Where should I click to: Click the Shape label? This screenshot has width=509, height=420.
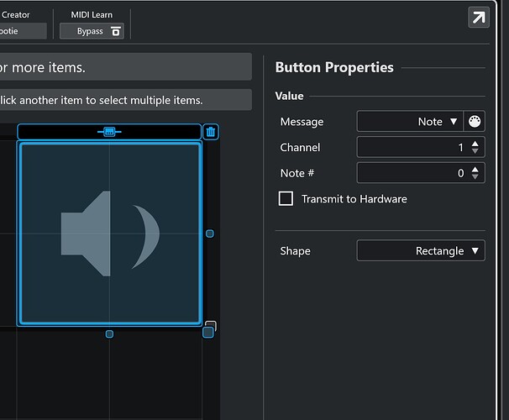click(x=295, y=251)
